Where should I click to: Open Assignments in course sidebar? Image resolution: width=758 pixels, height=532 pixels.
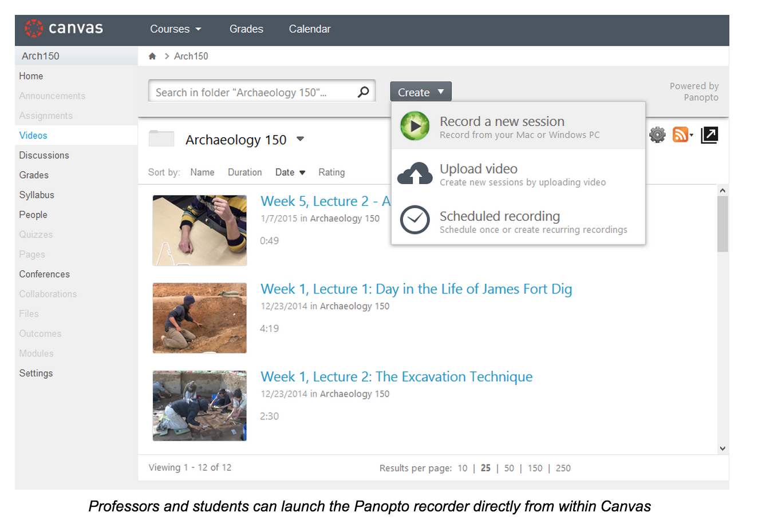[x=46, y=116]
